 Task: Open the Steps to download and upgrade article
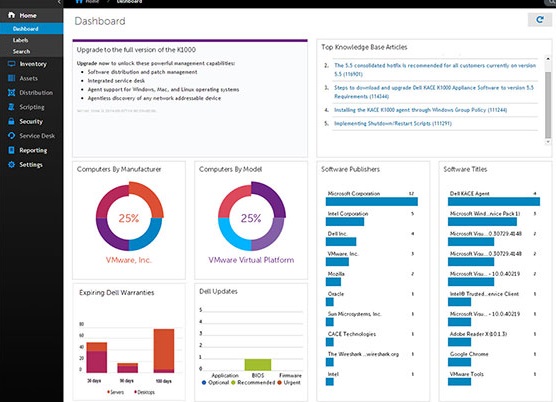(434, 92)
